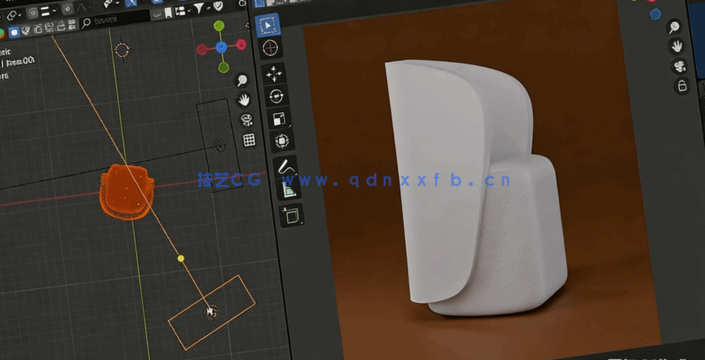
Task: Select the orange highlighted mesh object
Action: [126, 192]
